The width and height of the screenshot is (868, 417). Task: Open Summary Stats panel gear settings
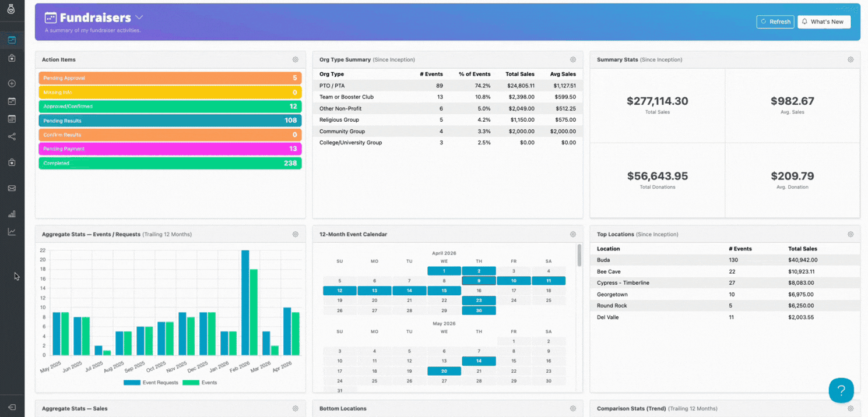pyautogui.click(x=851, y=59)
